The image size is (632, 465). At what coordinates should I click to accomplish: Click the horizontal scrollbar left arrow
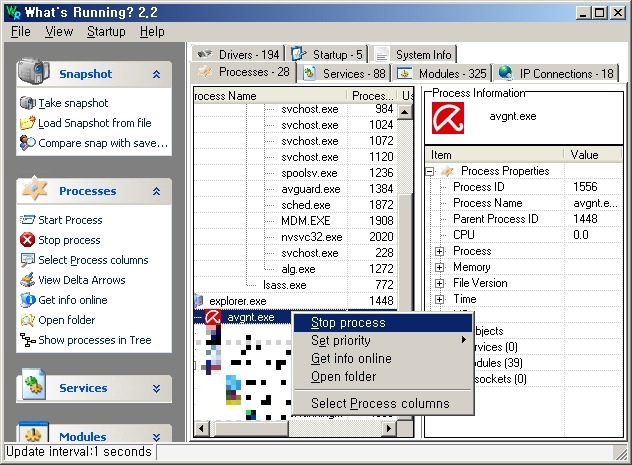tap(202, 428)
